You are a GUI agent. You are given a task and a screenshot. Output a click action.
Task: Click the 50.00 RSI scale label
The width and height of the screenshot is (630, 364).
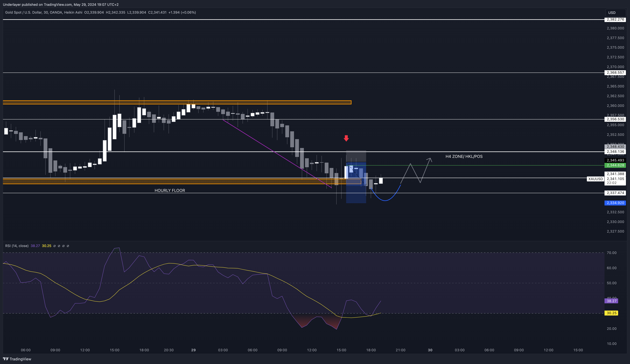(x=611, y=283)
